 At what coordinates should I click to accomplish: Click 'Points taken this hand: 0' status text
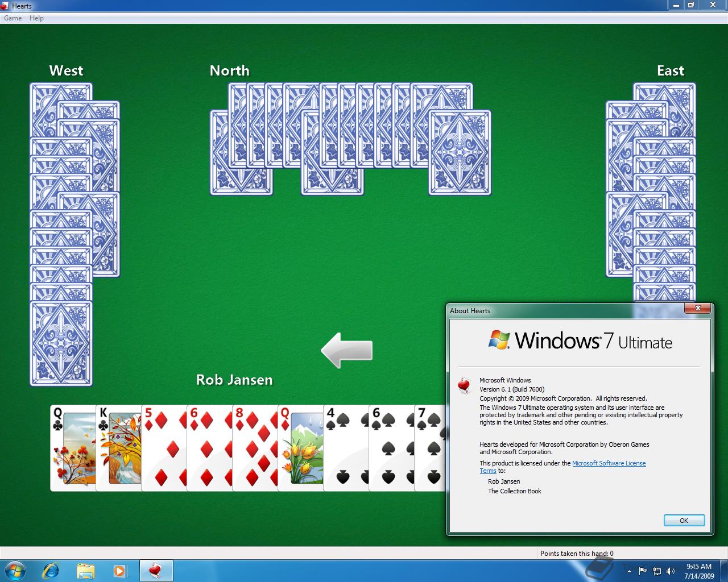pyautogui.click(x=577, y=553)
